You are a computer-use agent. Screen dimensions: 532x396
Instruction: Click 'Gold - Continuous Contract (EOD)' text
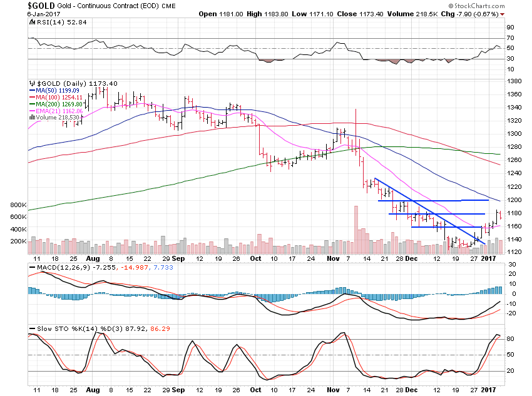pos(108,6)
